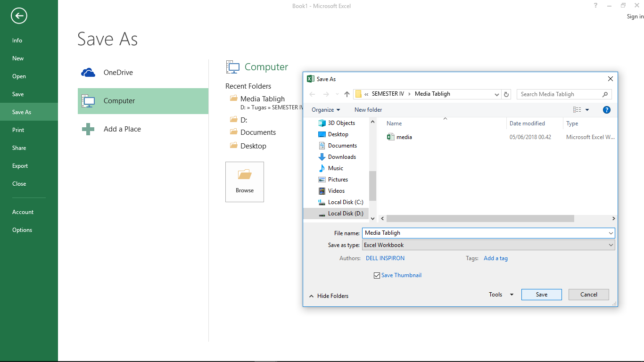Open the Organize dropdown menu
This screenshot has width=644, height=362.
326,110
